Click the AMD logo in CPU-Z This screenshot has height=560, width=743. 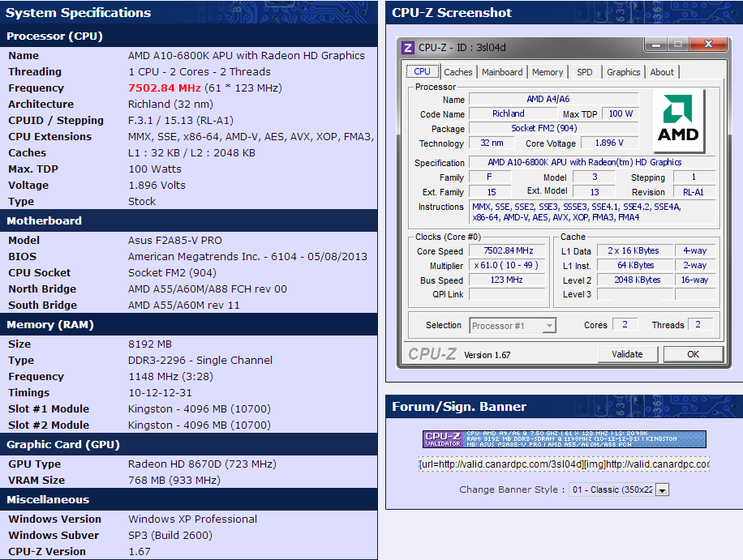(679, 120)
